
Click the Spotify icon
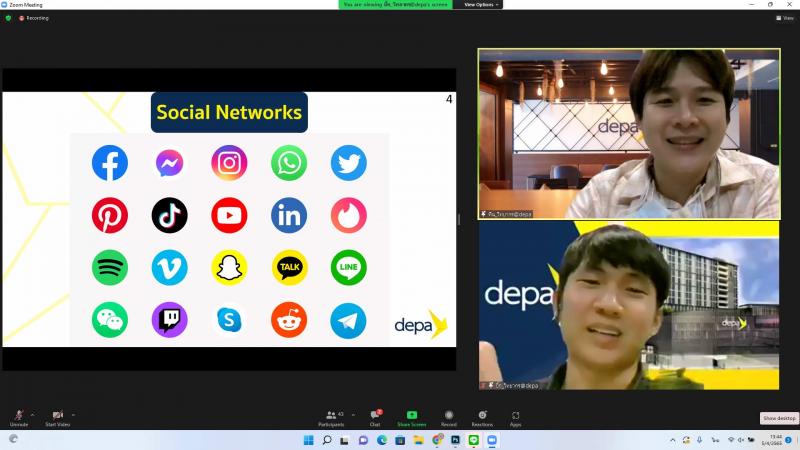(x=110, y=267)
